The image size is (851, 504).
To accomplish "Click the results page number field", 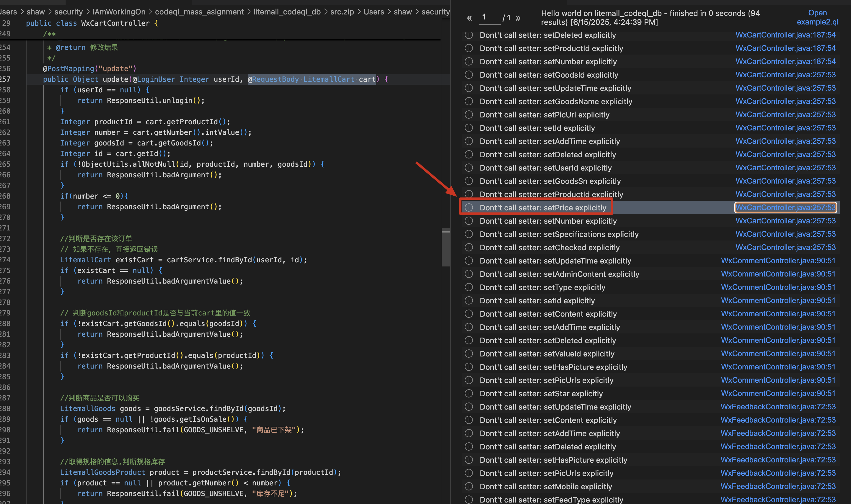I will 489,18.
